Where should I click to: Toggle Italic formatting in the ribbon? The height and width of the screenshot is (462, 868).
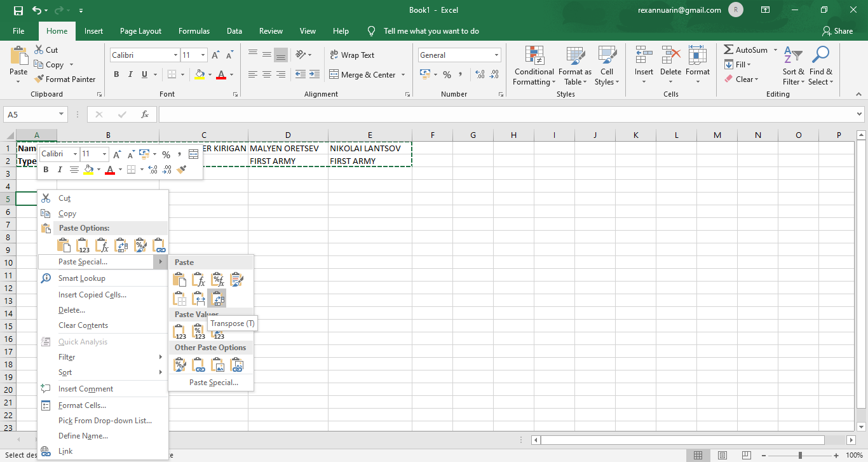[130, 75]
